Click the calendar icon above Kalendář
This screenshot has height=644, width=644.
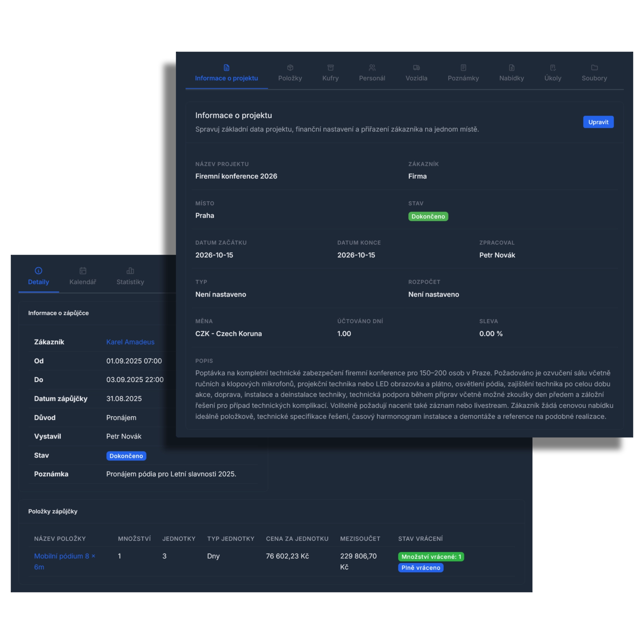point(83,271)
